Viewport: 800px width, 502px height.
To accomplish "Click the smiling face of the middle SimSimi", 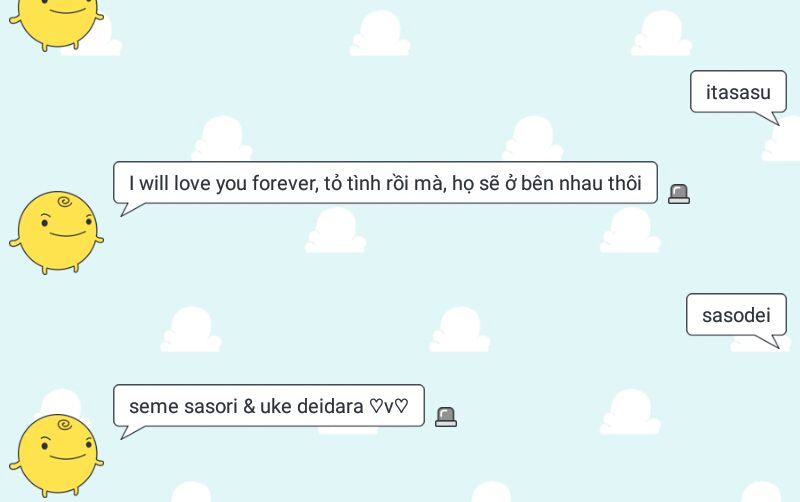I will pos(66,227).
